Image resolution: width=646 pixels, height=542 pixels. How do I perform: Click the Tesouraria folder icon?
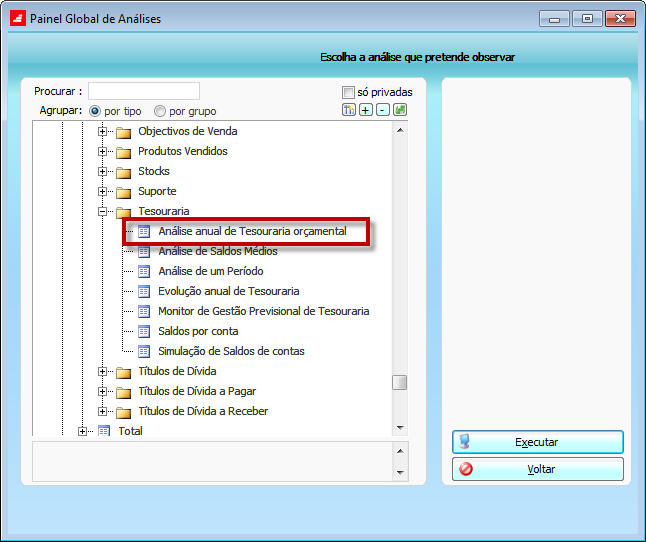[x=123, y=212]
